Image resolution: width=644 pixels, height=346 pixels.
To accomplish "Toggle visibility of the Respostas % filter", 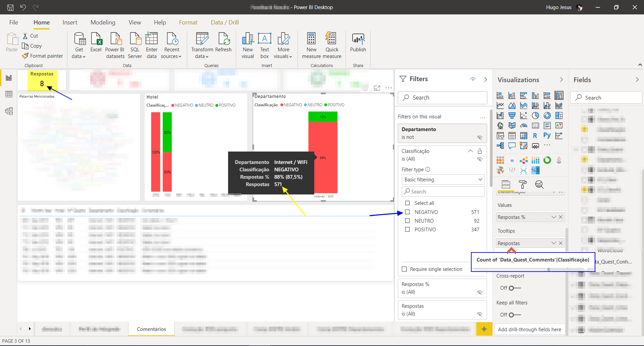I will tap(480, 292).
